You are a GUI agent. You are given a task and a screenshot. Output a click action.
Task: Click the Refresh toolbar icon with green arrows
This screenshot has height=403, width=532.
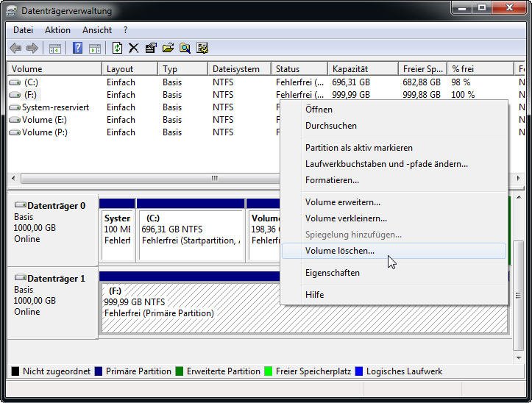pos(117,49)
